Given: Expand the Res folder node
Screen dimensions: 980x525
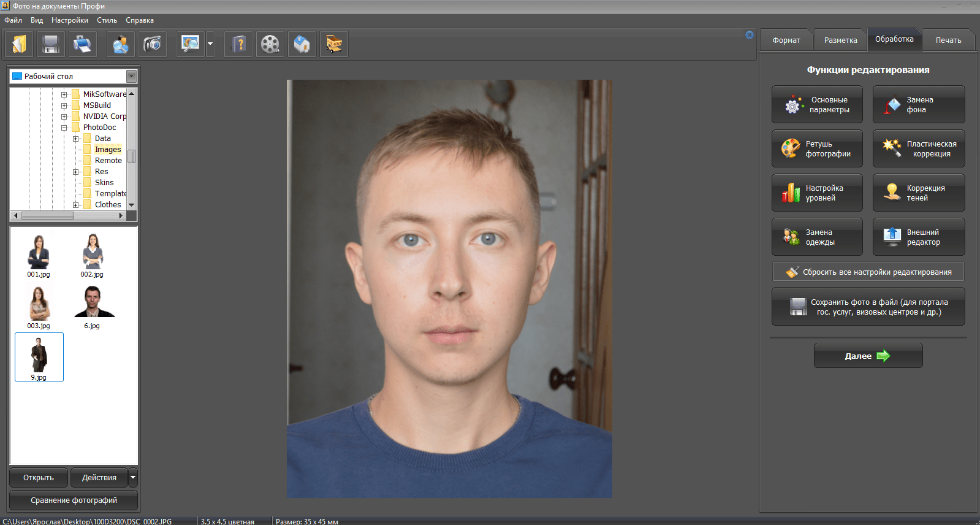Looking at the screenshot, I should [x=75, y=172].
